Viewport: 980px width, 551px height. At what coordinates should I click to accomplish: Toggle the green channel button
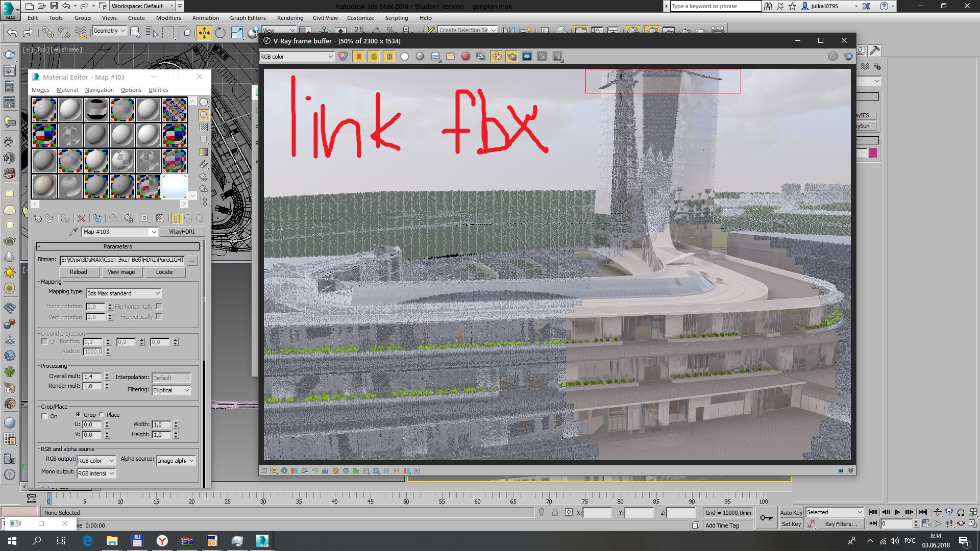point(374,57)
